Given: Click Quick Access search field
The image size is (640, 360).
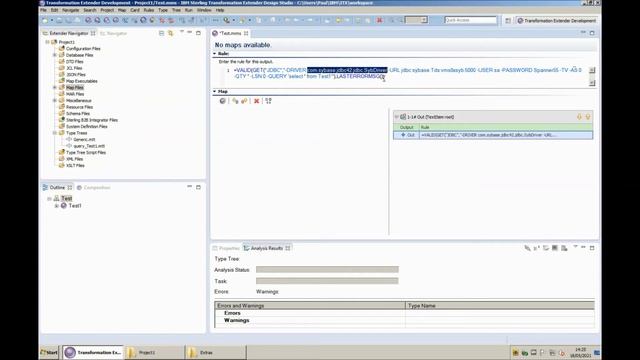Looking at the screenshot, I should 470,20.
